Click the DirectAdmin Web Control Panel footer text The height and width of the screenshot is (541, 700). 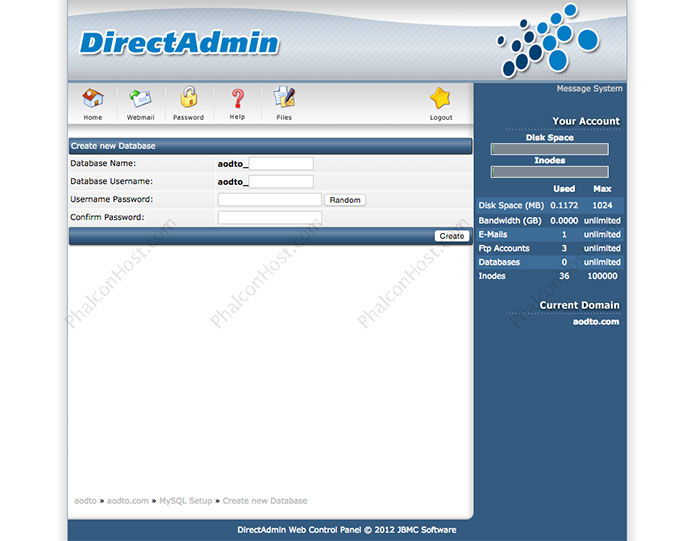(347, 530)
